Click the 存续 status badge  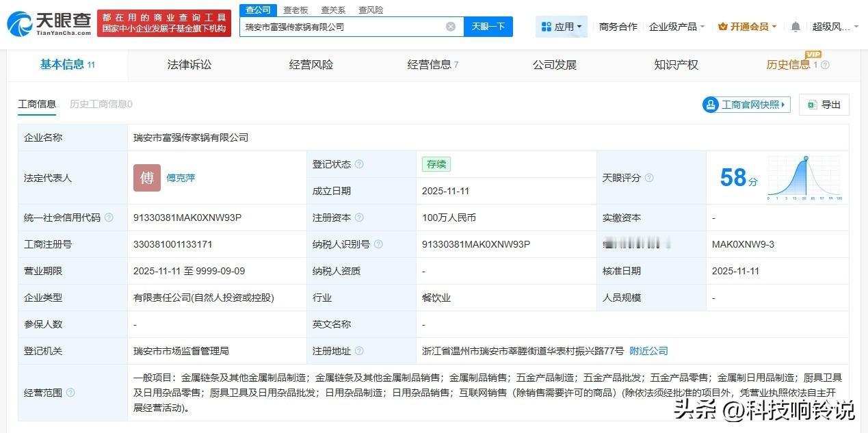tap(436, 164)
